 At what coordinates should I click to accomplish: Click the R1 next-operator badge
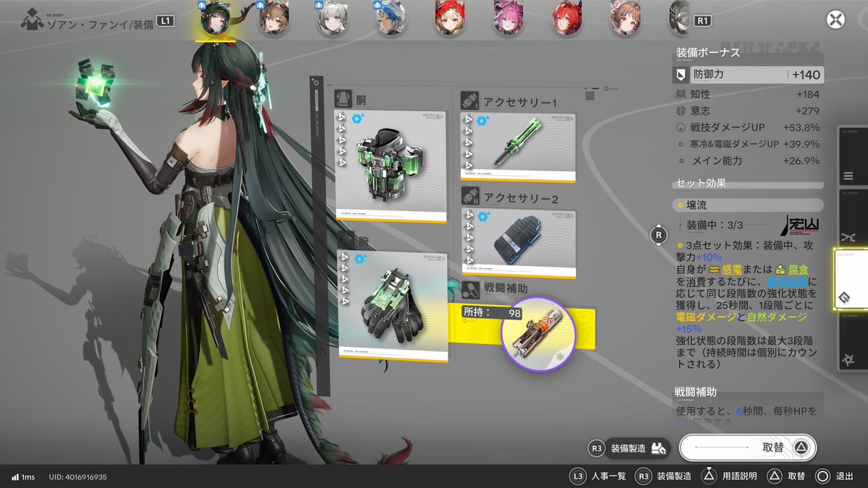(702, 20)
